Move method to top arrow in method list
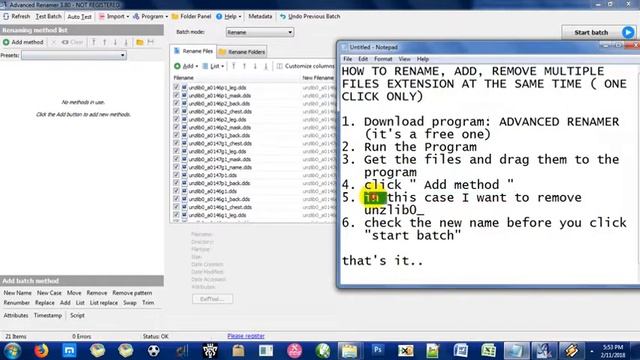This screenshot has height=360, width=640. (x=94, y=42)
